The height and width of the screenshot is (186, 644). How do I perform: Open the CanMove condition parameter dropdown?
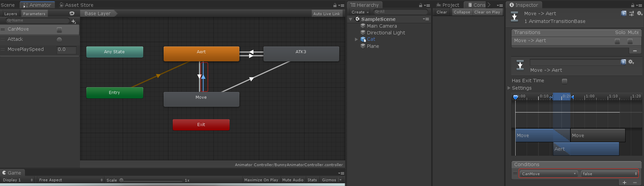[x=549, y=174]
